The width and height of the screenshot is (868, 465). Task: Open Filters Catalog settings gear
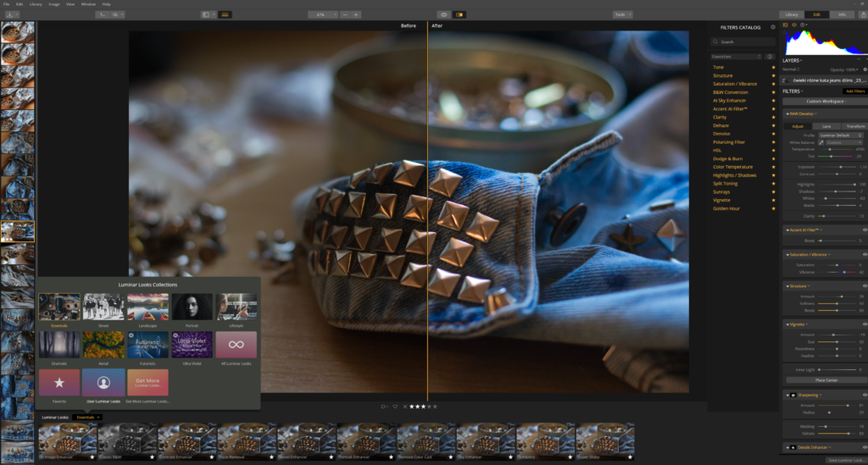coord(773,27)
